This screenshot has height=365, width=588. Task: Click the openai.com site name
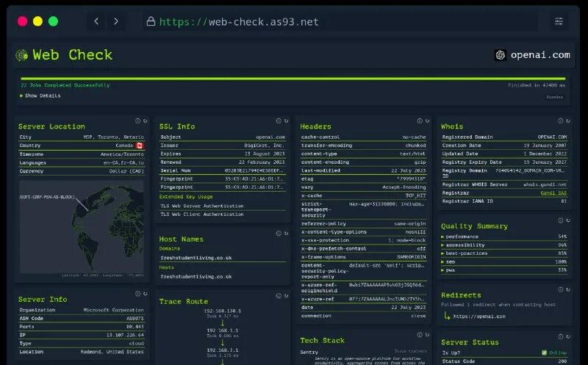pos(540,55)
